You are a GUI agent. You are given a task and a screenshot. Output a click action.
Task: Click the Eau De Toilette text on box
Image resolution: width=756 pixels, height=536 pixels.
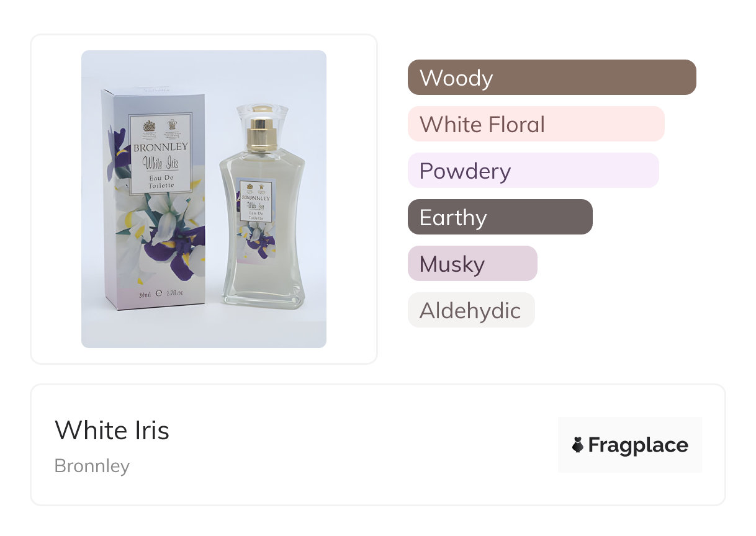160,182
